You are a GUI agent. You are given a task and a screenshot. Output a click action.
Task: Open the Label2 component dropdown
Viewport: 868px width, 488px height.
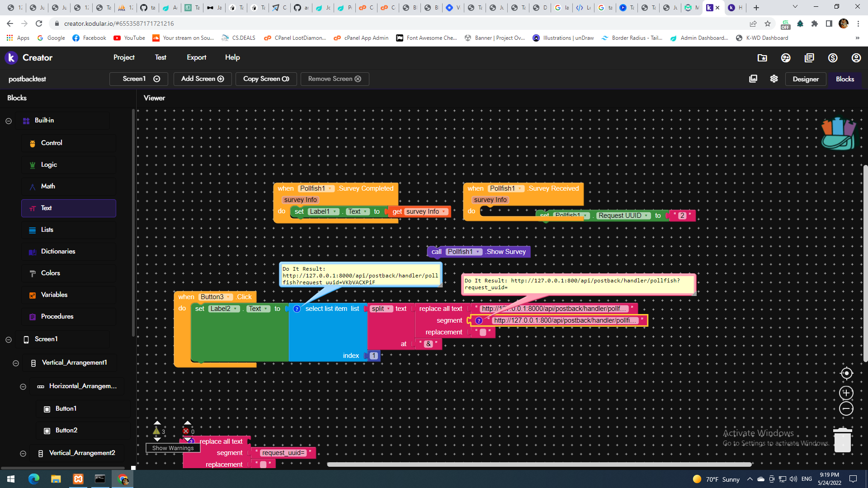point(224,309)
